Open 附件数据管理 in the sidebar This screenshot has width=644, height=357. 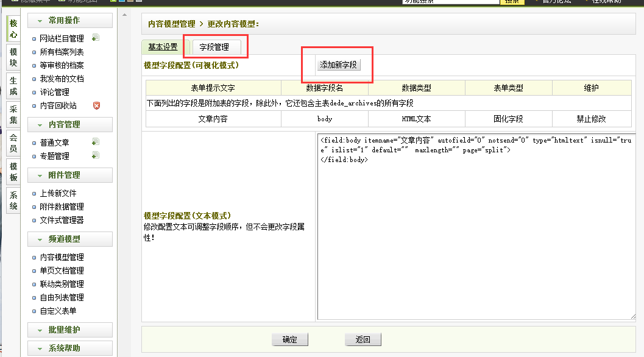click(62, 207)
